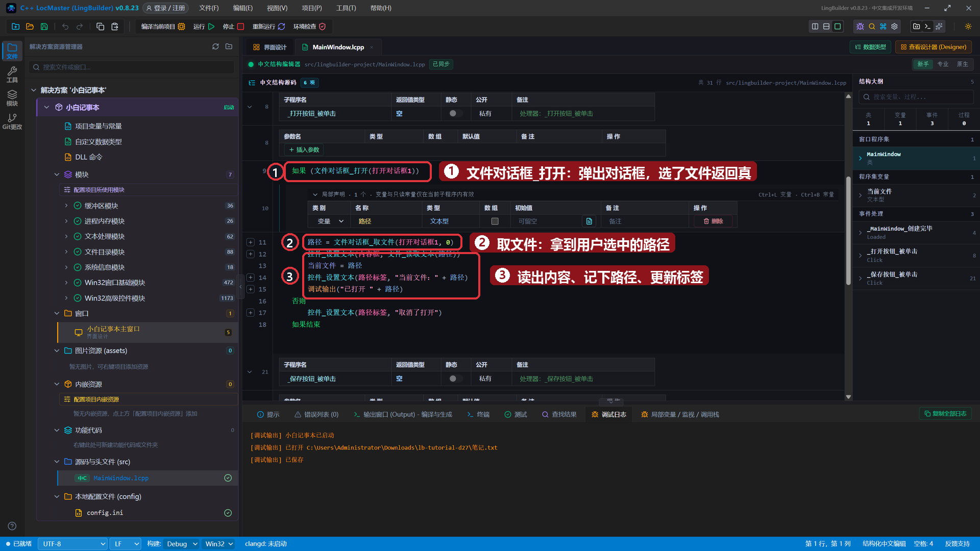Toggle static switch for _打开按钮_被单击
This screenshot has height=551, width=980.
pyautogui.click(x=455, y=114)
